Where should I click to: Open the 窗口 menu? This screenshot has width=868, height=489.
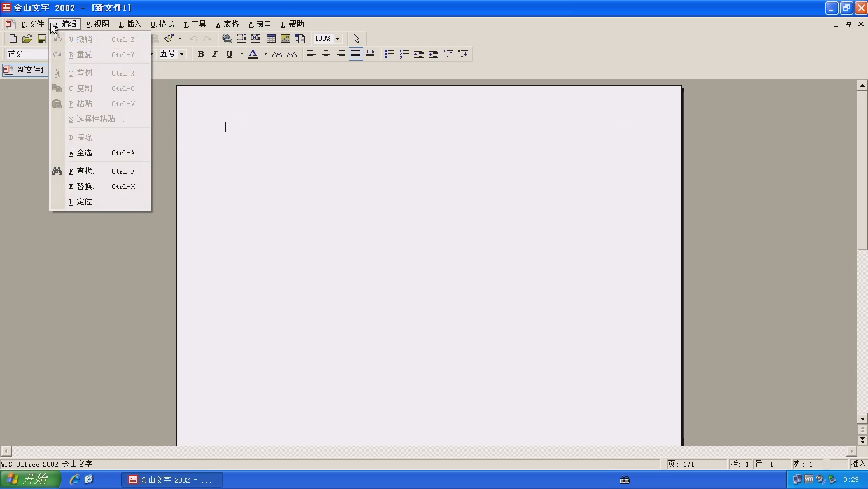260,24
